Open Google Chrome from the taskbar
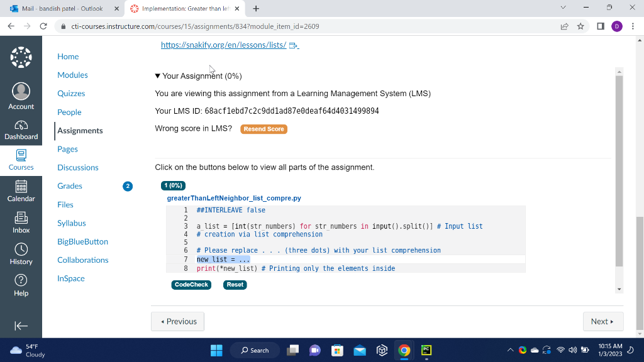 coord(404,350)
